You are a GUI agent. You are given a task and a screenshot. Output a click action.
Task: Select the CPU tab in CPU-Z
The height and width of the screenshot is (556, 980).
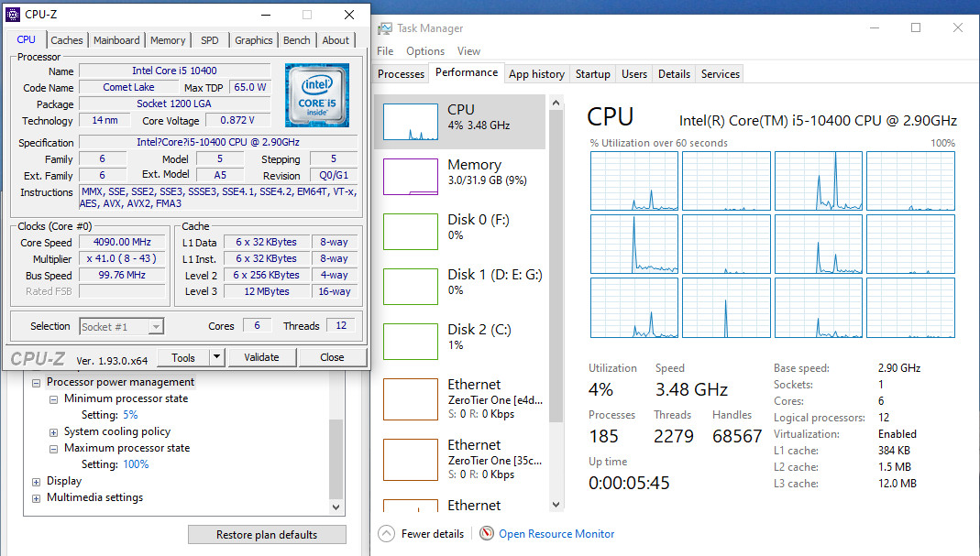(27, 39)
